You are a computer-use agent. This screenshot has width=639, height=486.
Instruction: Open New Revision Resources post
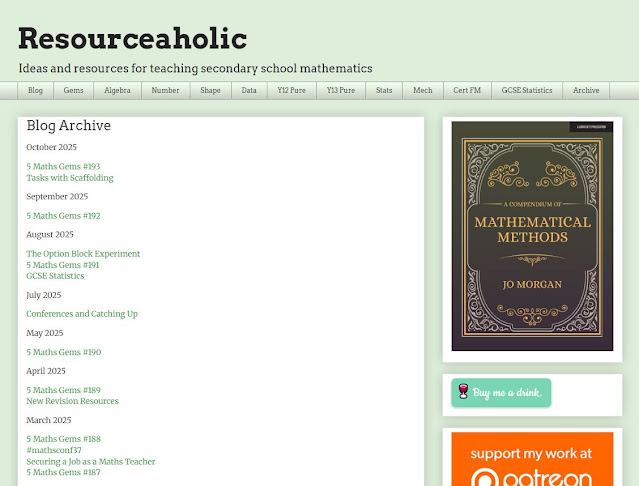click(72, 401)
